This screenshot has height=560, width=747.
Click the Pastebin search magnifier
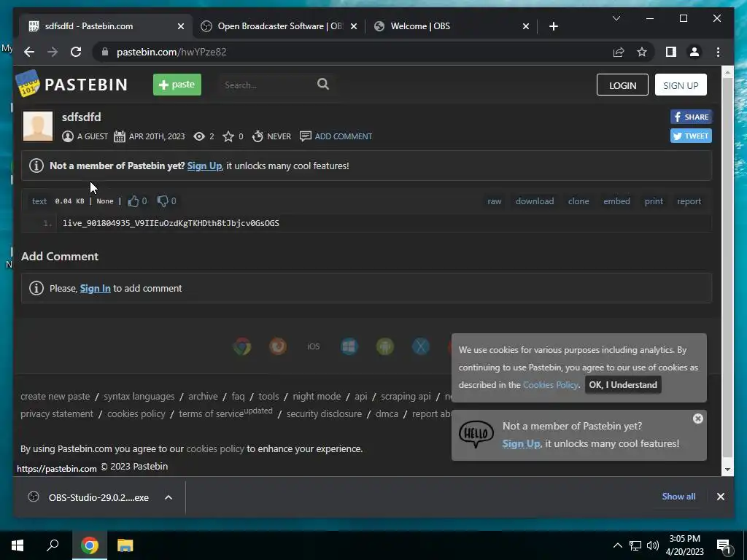click(323, 85)
